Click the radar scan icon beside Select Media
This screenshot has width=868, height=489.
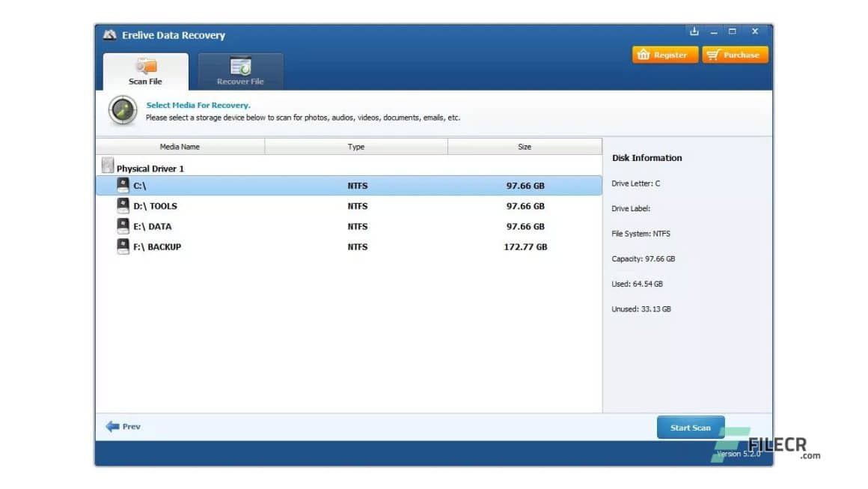point(122,110)
